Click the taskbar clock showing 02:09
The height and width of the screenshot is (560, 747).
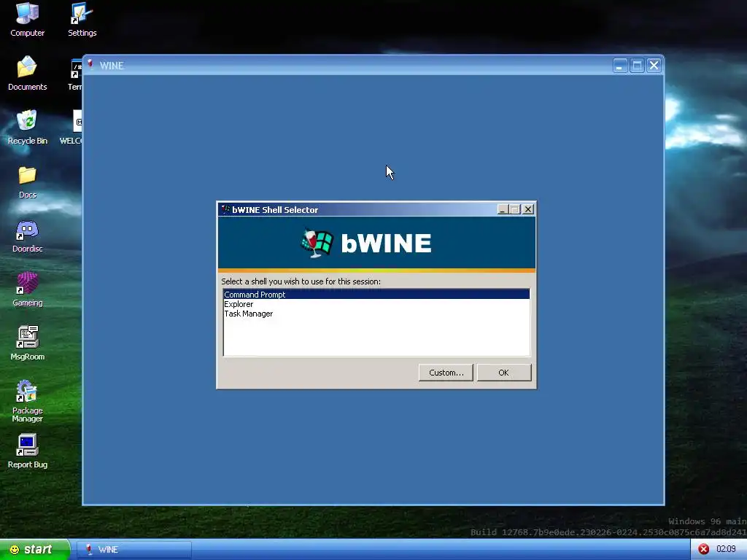pos(726,550)
